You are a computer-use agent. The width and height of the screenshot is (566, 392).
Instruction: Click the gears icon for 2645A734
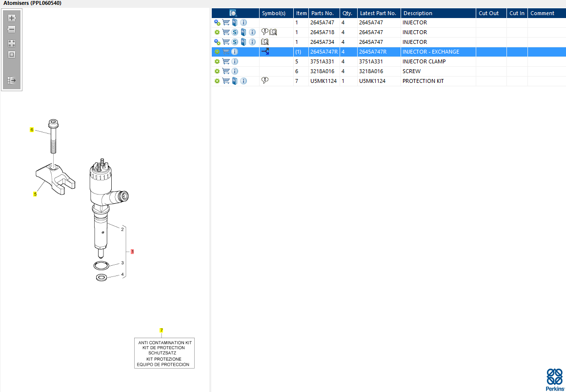pyautogui.click(x=217, y=42)
